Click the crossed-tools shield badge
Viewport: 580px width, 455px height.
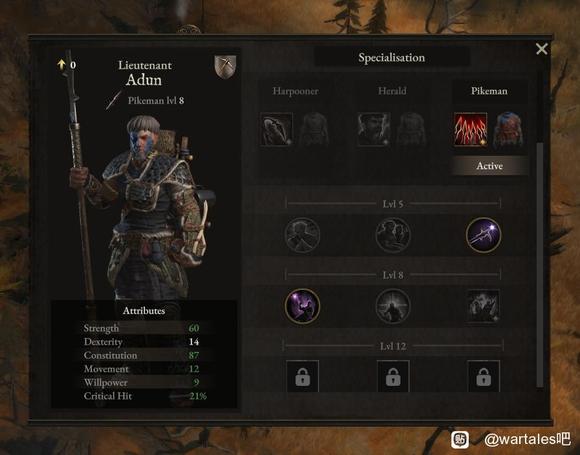point(225,67)
